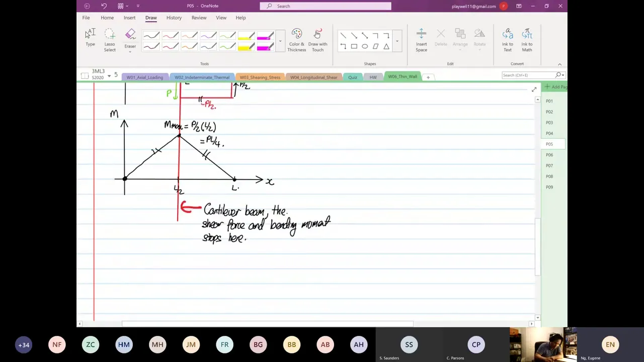
Task: Open the Quiz section tab
Action: [353, 77]
